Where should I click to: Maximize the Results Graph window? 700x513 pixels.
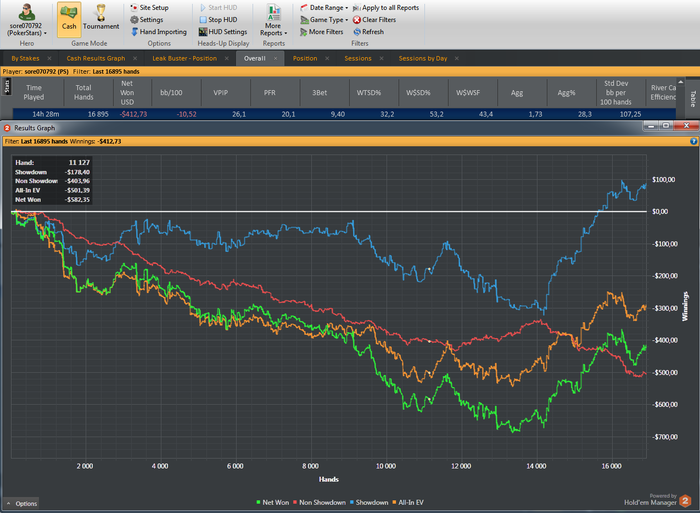(666, 126)
